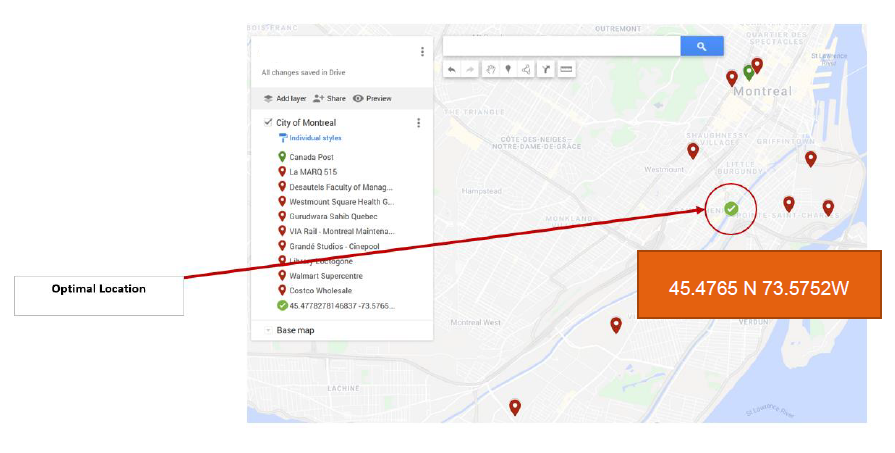Select Westmount Square Health G... list item

tap(341, 201)
